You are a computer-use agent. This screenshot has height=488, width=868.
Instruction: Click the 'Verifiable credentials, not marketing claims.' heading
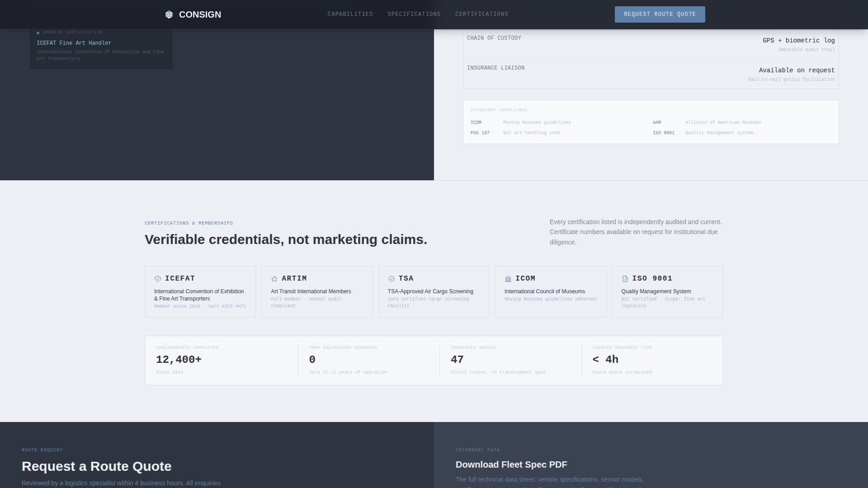[286, 239]
